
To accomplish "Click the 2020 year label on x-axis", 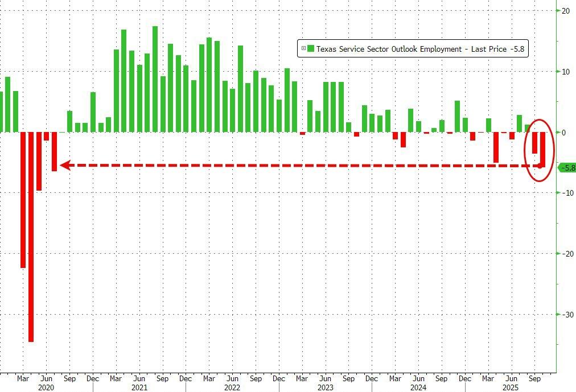I will tap(46, 387).
